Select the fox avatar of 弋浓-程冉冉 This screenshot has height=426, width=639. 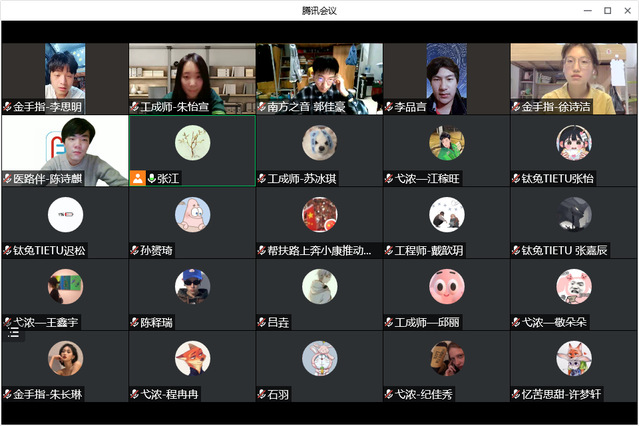point(192,358)
